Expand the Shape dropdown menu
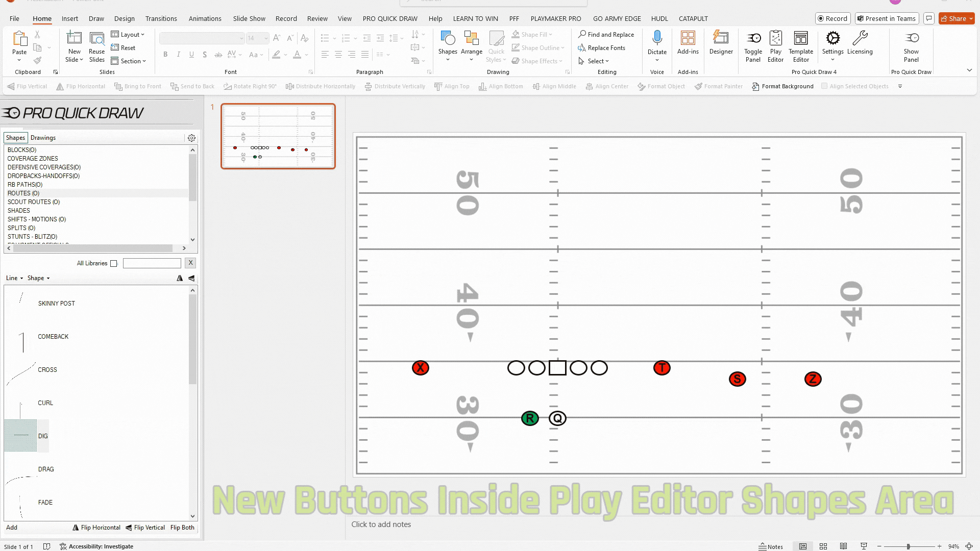980x551 pixels. coord(38,278)
